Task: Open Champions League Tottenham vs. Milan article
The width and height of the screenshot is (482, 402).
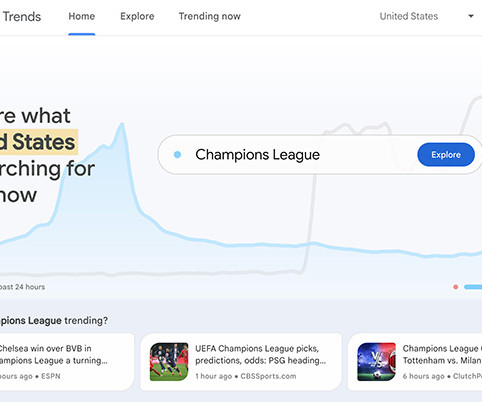Action: click(442, 354)
